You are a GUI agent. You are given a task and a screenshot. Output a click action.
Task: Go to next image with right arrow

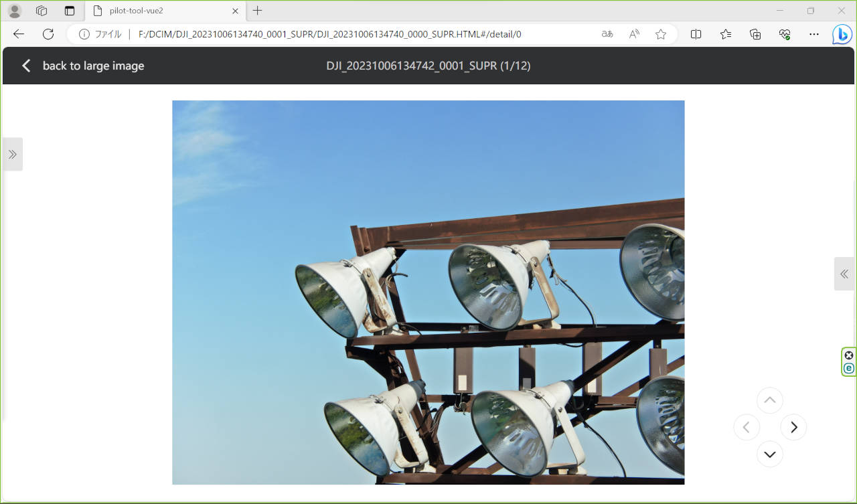[793, 427]
